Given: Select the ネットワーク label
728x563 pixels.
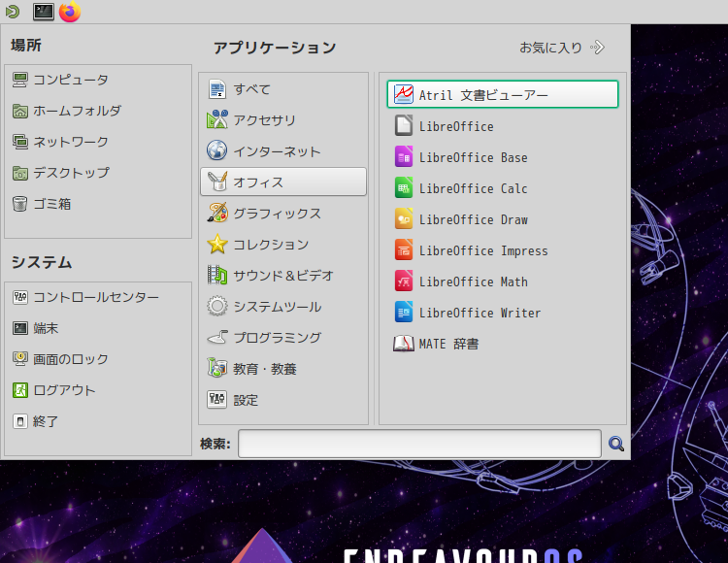Looking at the screenshot, I should pos(71,142).
